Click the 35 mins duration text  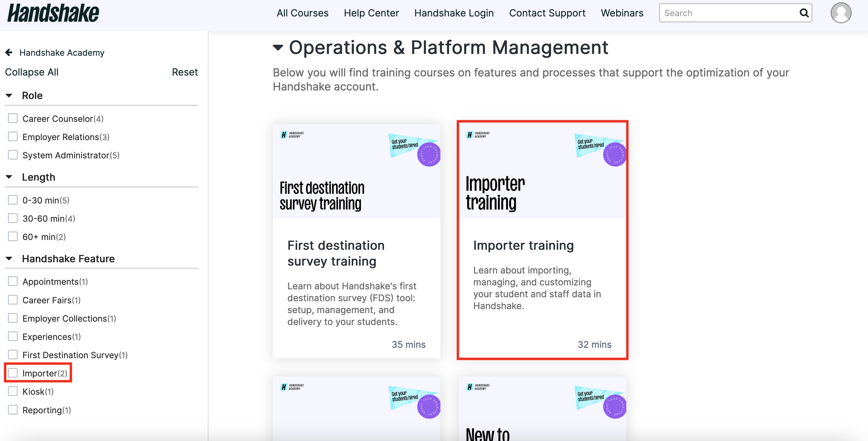[408, 344]
